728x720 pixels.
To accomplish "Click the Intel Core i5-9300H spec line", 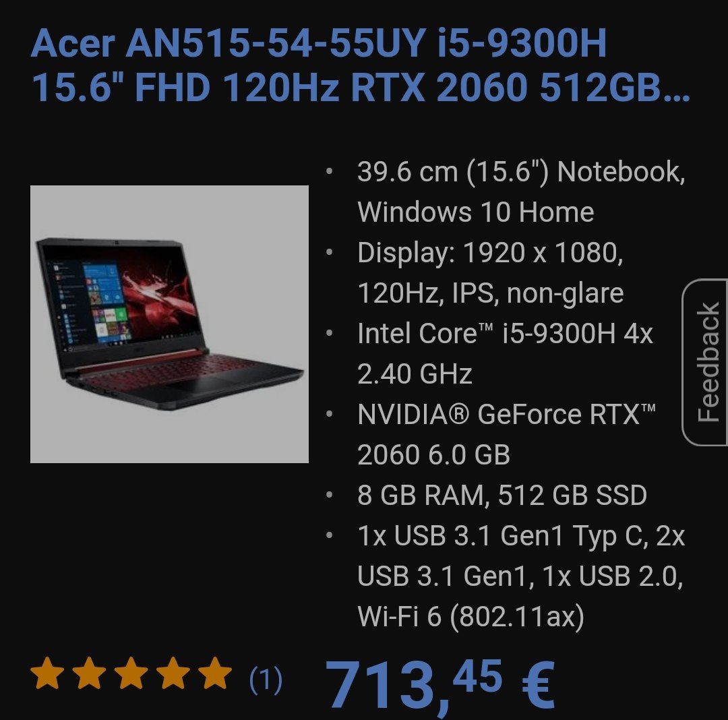I will 505,353.
